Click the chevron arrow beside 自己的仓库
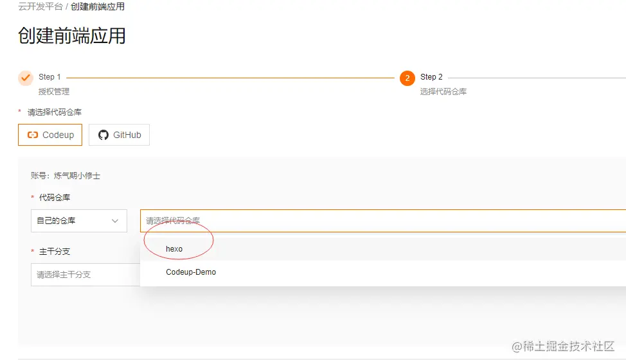626x364 pixels. click(x=115, y=221)
